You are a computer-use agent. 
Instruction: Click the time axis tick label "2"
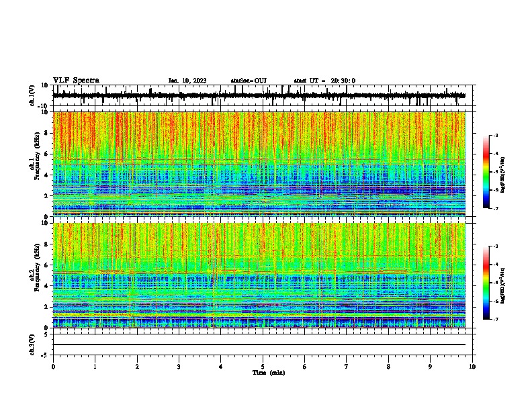click(137, 367)
